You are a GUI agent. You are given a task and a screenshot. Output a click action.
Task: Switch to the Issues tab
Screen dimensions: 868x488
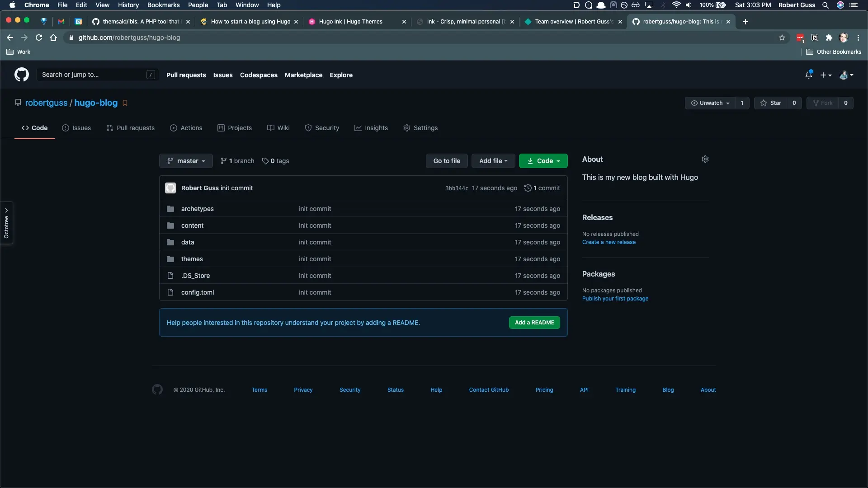(x=80, y=128)
